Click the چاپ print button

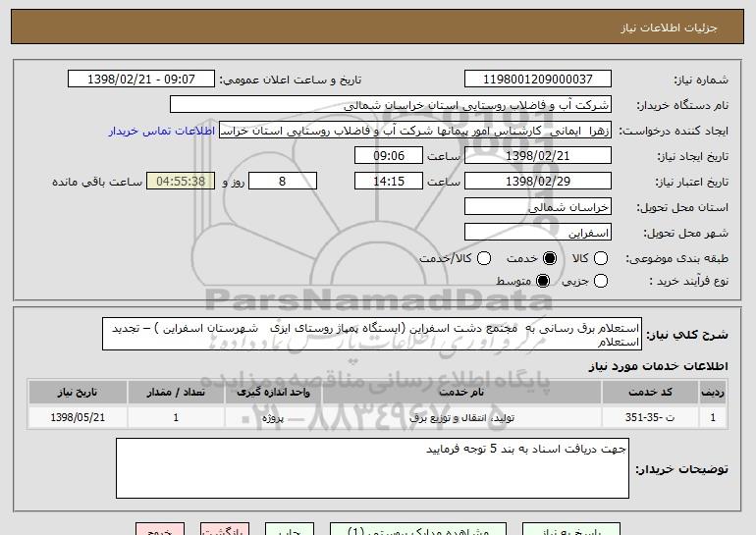[x=290, y=529]
